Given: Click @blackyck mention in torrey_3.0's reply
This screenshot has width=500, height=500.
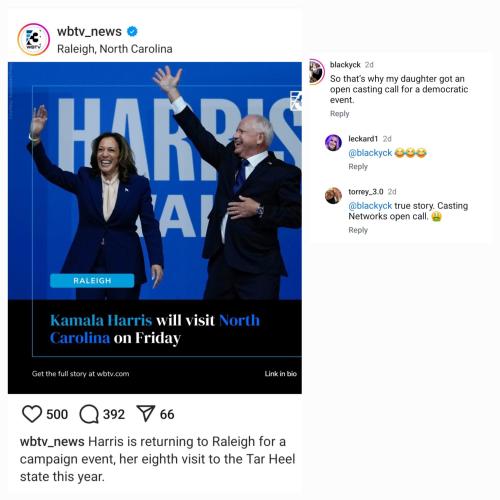Looking at the screenshot, I should pyautogui.click(x=370, y=206).
